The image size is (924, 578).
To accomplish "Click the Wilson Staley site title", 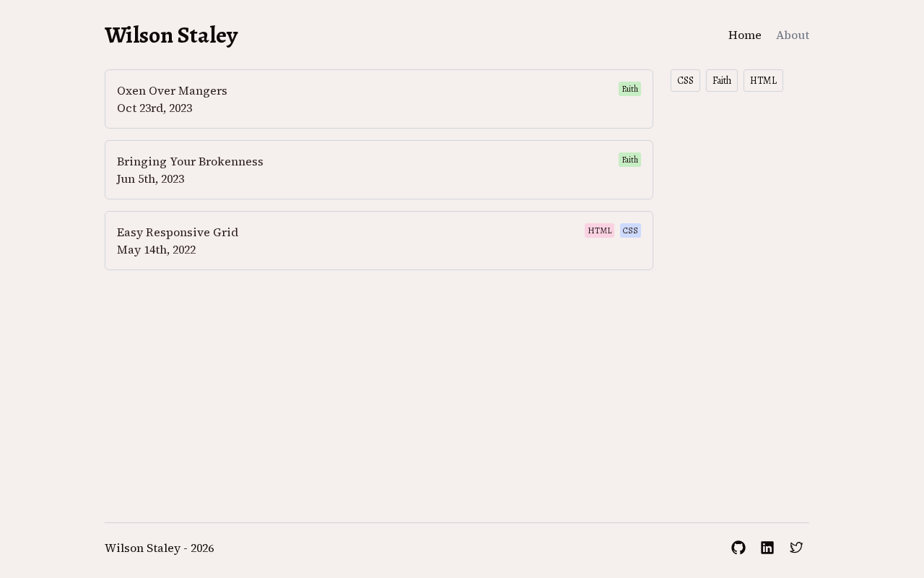I will coord(171,35).
